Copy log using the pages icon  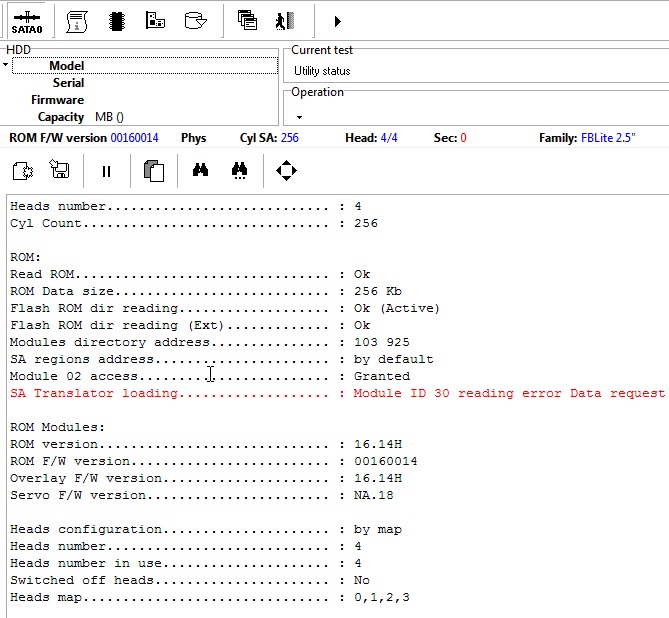pyautogui.click(x=154, y=171)
